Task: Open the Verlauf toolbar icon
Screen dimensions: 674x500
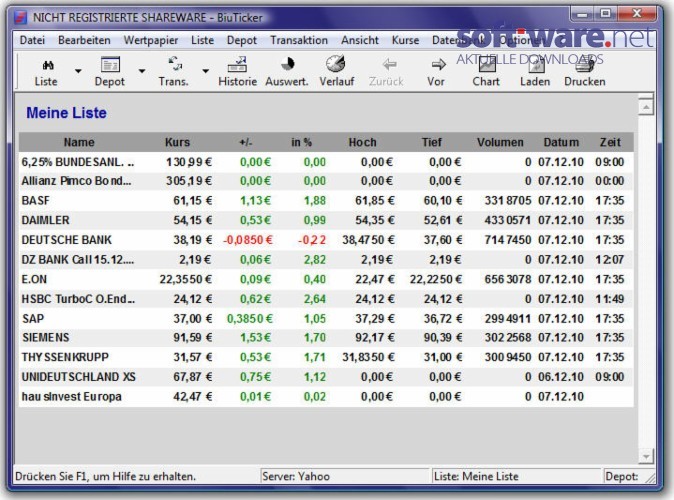Action: (x=335, y=64)
